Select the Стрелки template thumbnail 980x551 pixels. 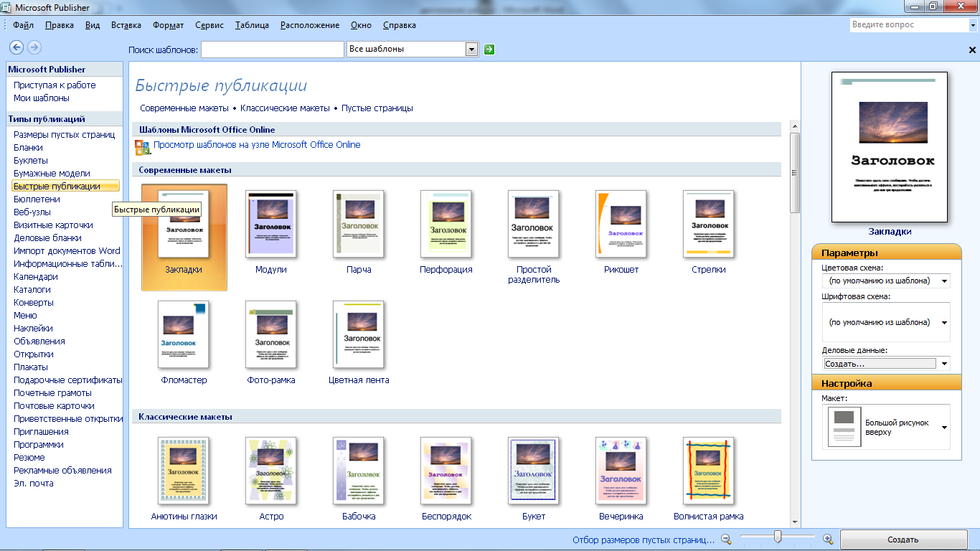click(x=709, y=224)
